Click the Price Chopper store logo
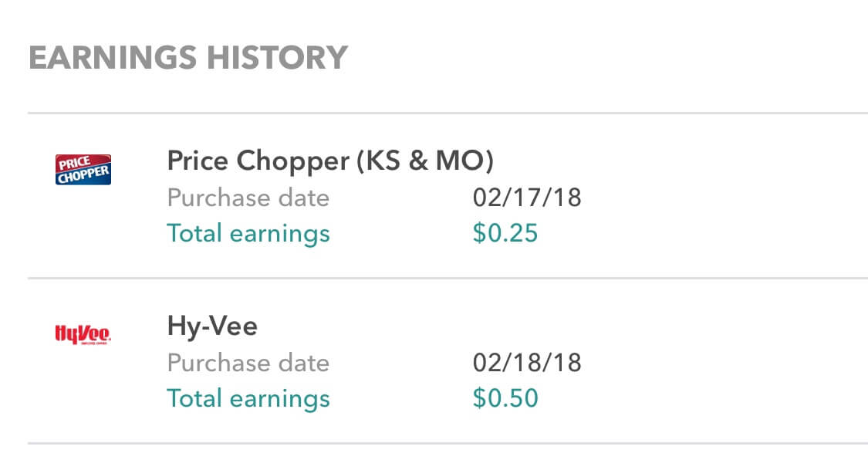 point(83,169)
